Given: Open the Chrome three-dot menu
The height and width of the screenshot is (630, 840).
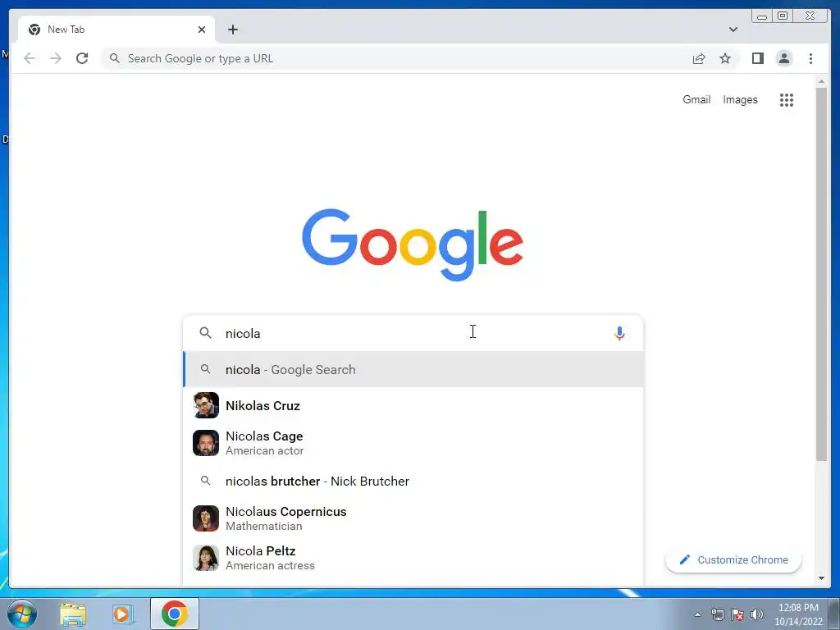Looking at the screenshot, I should (x=810, y=58).
